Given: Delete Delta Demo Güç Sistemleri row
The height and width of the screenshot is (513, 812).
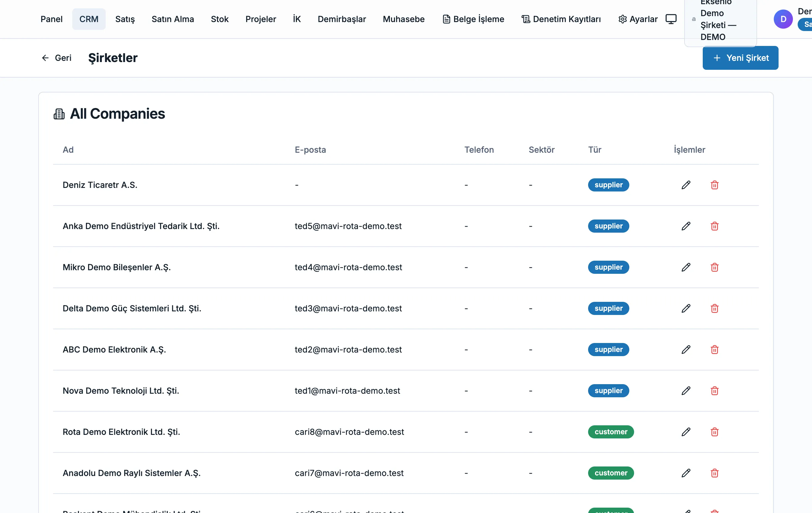Looking at the screenshot, I should click(x=714, y=308).
